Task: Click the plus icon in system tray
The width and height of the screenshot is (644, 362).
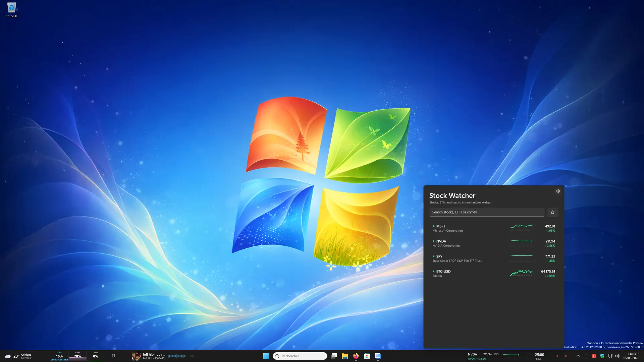Action: [586, 356]
